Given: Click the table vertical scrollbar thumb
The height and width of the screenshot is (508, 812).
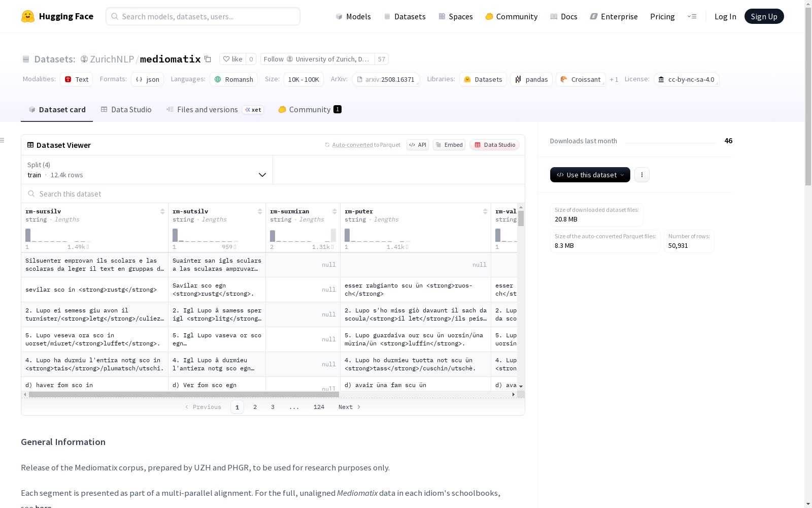Looking at the screenshot, I should point(521,218).
